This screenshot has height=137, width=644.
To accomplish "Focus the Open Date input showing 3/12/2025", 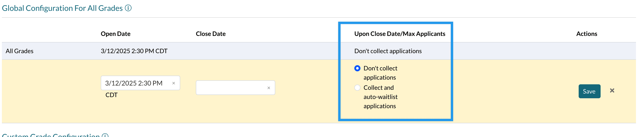I will coord(135,83).
